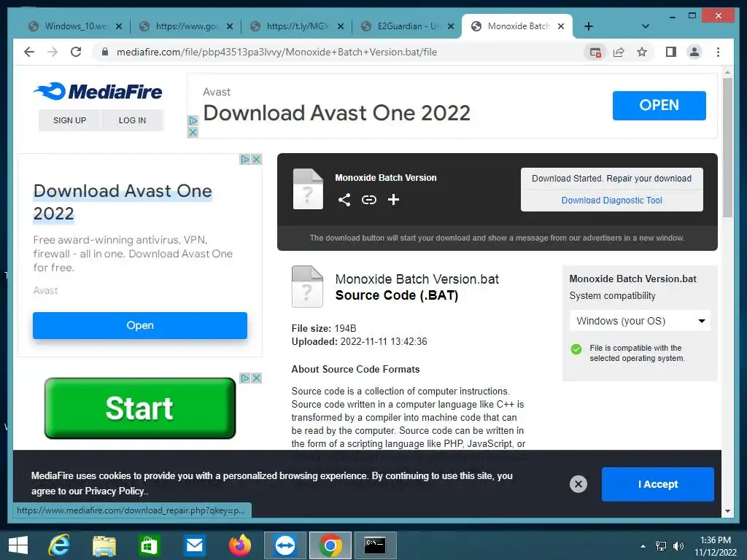Image resolution: width=747 pixels, height=560 pixels.
Task: Open the blocked pop-up notice in the address bar
Action: pos(595,52)
